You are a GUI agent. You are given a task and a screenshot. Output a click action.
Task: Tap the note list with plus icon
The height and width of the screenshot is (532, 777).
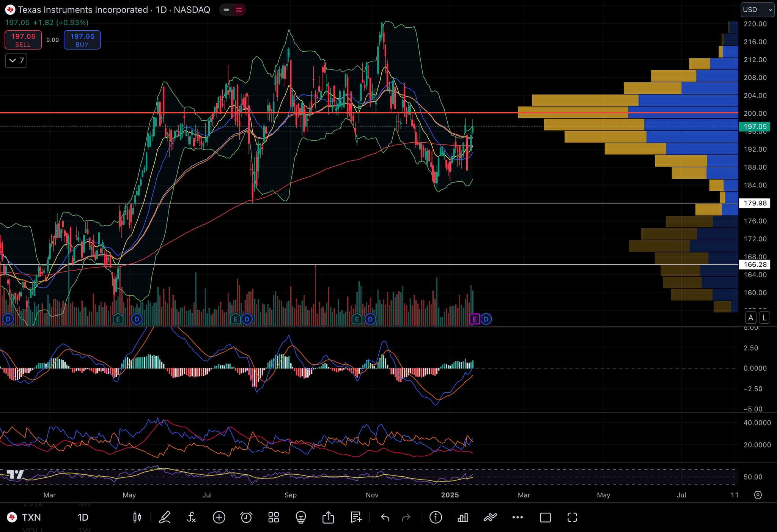coord(356,517)
